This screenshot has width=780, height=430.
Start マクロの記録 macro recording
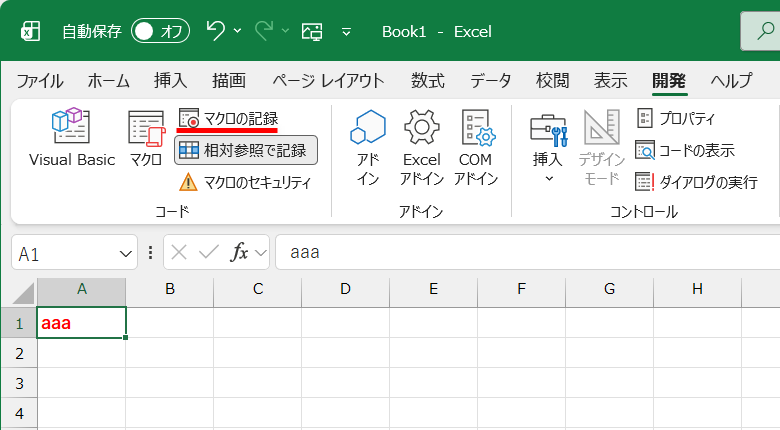click(228, 119)
